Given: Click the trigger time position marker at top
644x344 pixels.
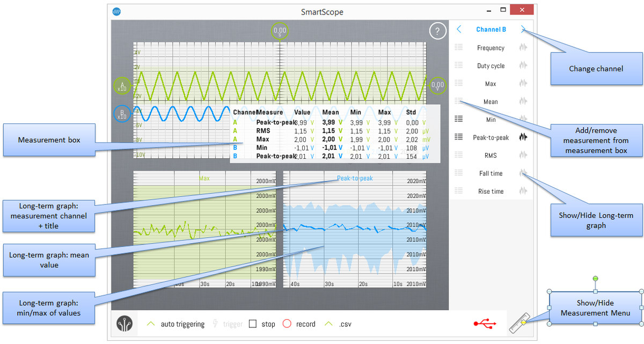Looking at the screenshot, I should click(x=280, y=31).
